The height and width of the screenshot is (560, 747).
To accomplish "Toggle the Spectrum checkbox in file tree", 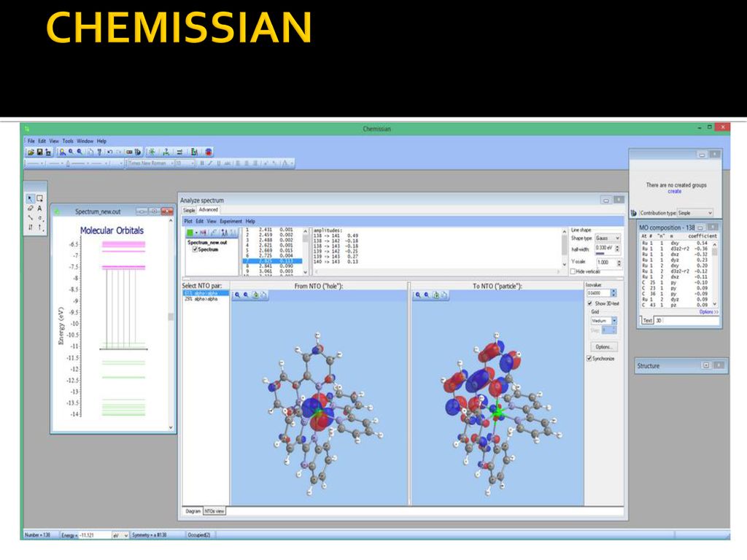I will point(194,249).
